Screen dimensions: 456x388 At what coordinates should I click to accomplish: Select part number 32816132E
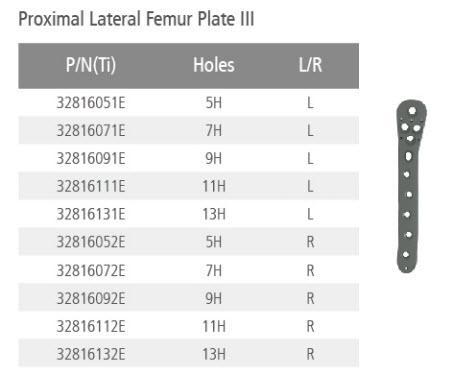pos(91,354)
